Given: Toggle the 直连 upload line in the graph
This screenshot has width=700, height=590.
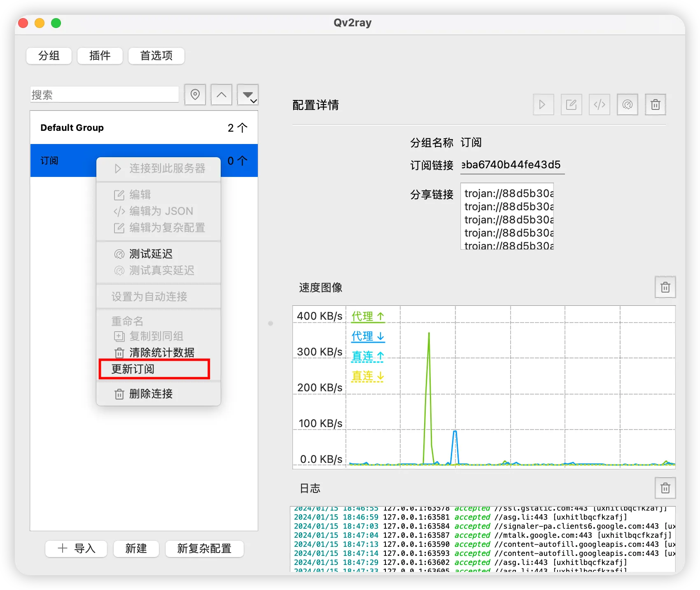Looking at the screenshot, I should click(366, 356).
